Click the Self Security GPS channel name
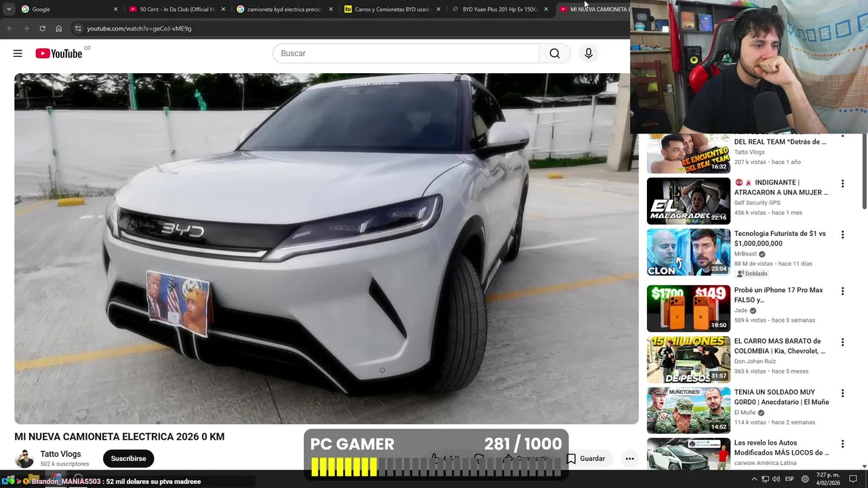Screen dimensions: 868x488 [757, 203]
